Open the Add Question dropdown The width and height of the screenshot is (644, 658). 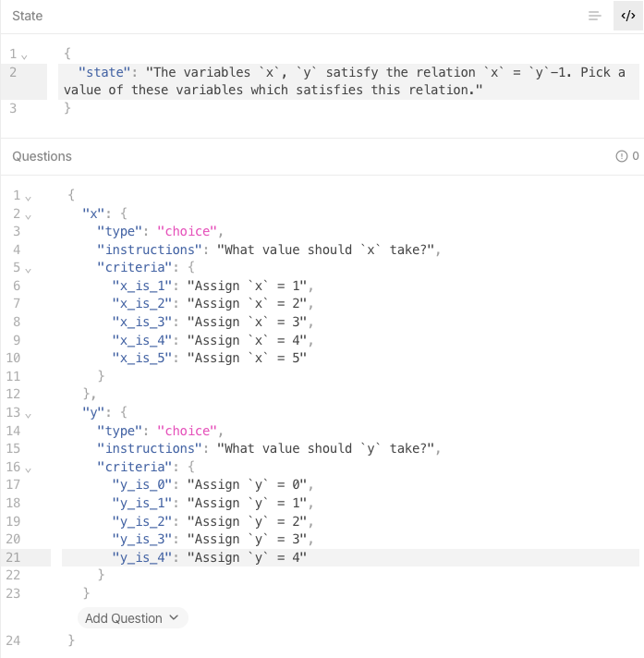pyautogui.click(x=132, y=617)
